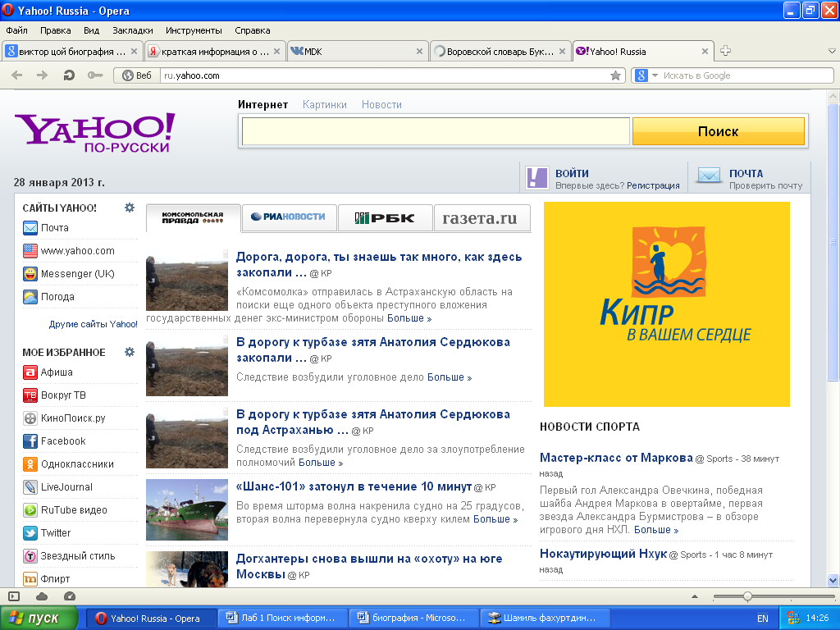This screenshot has height=630, width=840.
Task: Select the РБК news tab
Action: (386, 217)
